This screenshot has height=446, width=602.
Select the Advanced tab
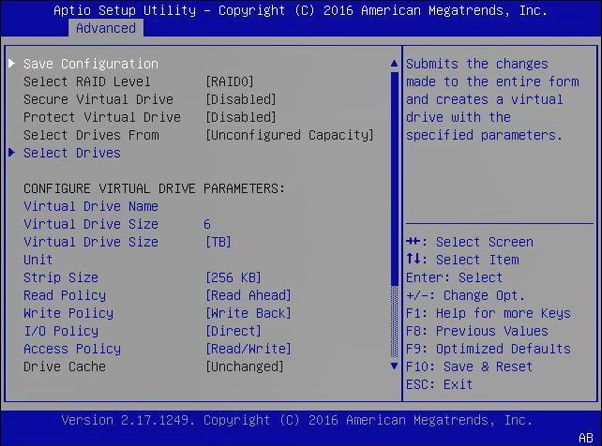click(x=105, y=28)
